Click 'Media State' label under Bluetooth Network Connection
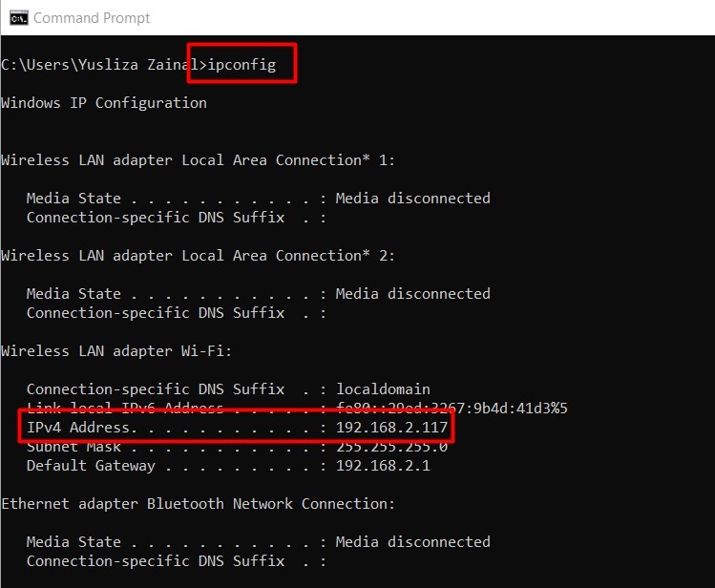715x588 pixels. coord(74,542)
